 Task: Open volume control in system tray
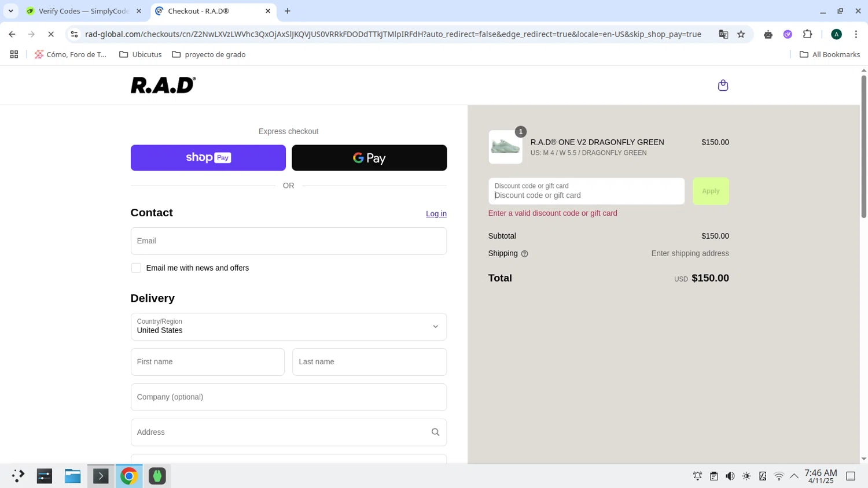point(730,476)
